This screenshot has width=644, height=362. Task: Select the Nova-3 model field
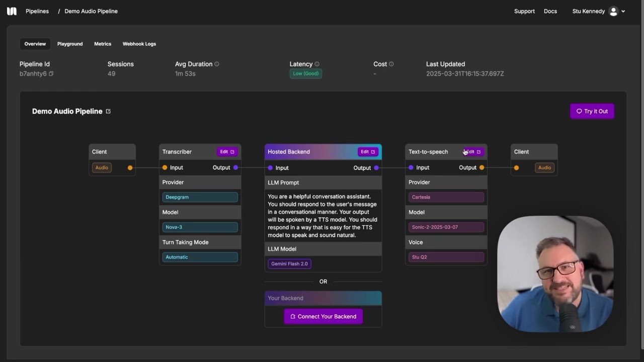(200, 227)
